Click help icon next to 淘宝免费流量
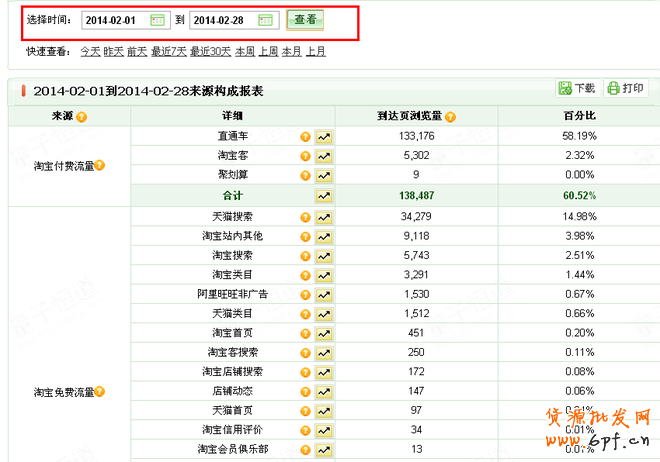The width and height of the screenshot is (660, 462). pyautogui.click(x=99, y=391)
